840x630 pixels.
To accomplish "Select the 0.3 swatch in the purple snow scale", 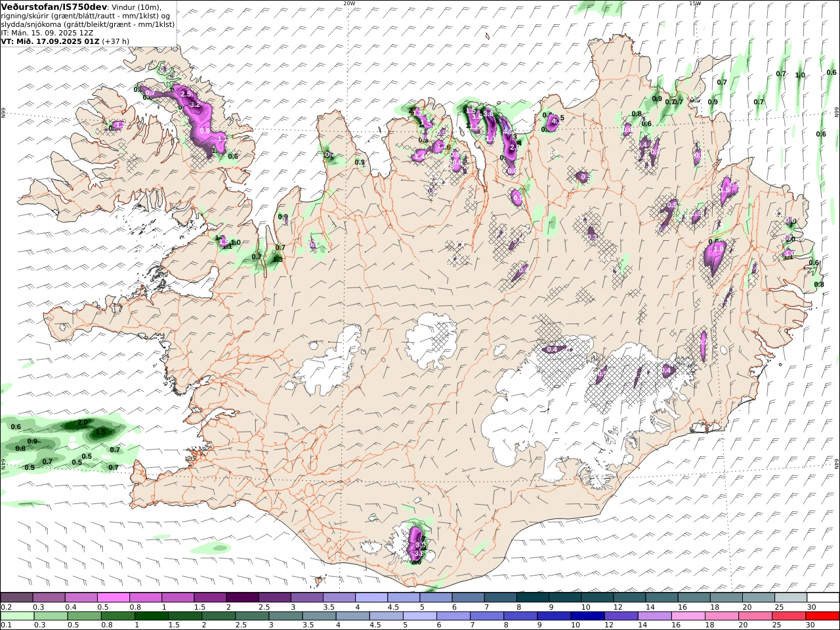I will (49, 597).
